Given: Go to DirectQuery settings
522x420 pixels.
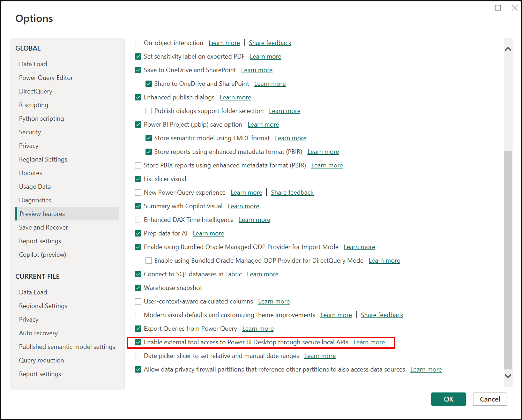Looking at the screenshot, I should coord(36,91).
